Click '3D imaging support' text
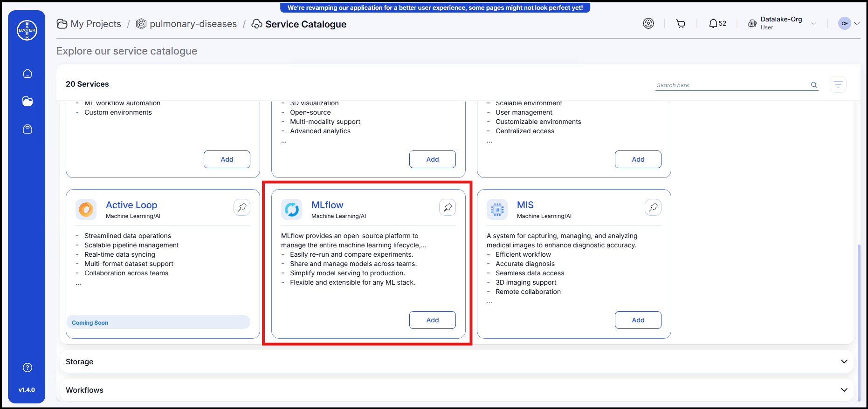 [x=526, y=282]
